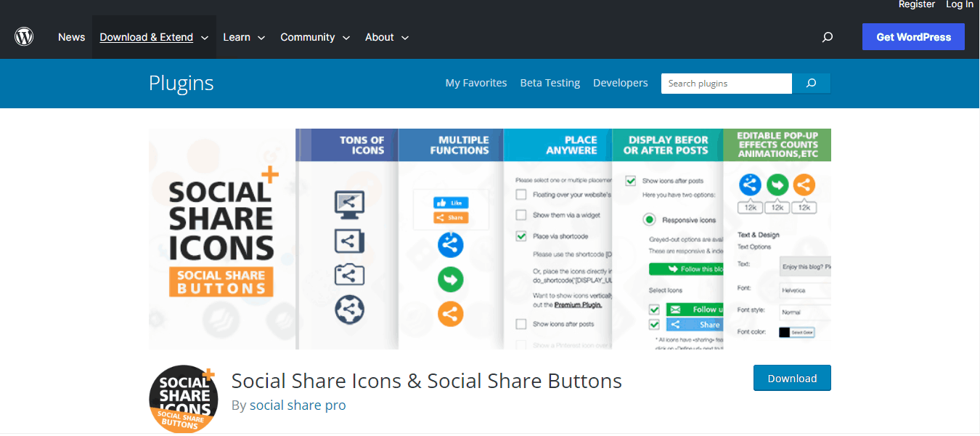Screen dimensions: 980x436
Task: Open the 'social share pro' author link
Action: pos(298,405)
